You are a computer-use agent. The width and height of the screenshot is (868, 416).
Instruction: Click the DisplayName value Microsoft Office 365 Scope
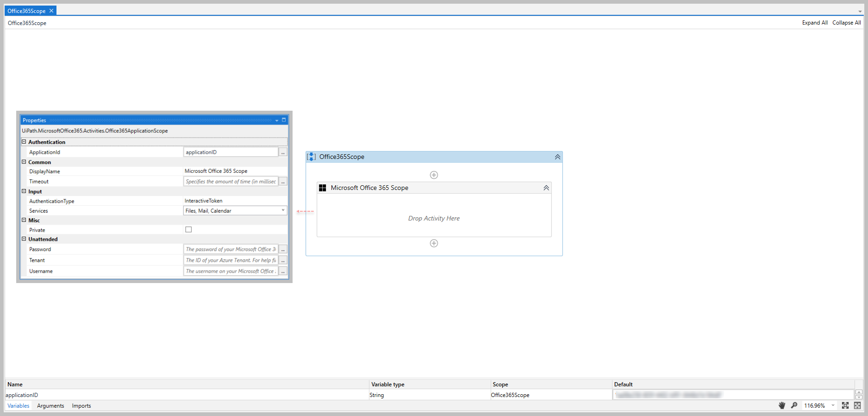(x=216, y=171)
